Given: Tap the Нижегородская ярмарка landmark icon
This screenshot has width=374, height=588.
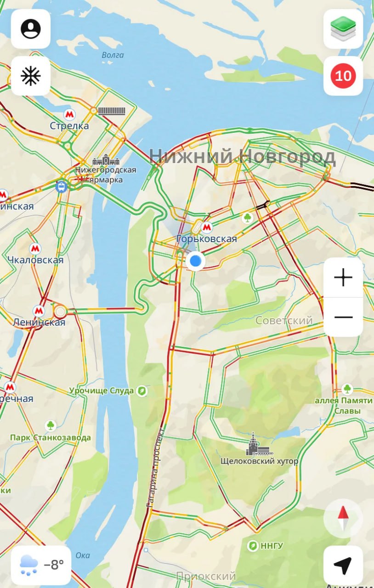Looking at the screenshot, I should [x=106, y=161].
